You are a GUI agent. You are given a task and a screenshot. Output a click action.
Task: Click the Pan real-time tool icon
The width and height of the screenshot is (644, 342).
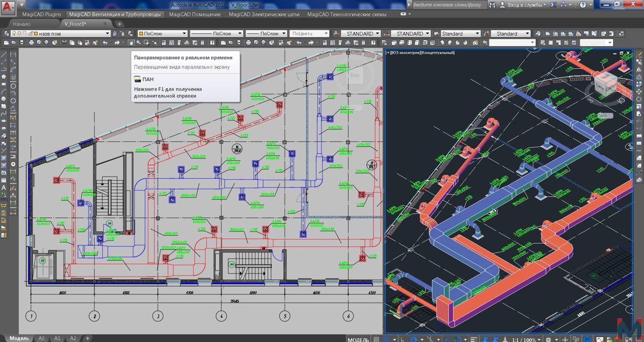pos(131,43)
